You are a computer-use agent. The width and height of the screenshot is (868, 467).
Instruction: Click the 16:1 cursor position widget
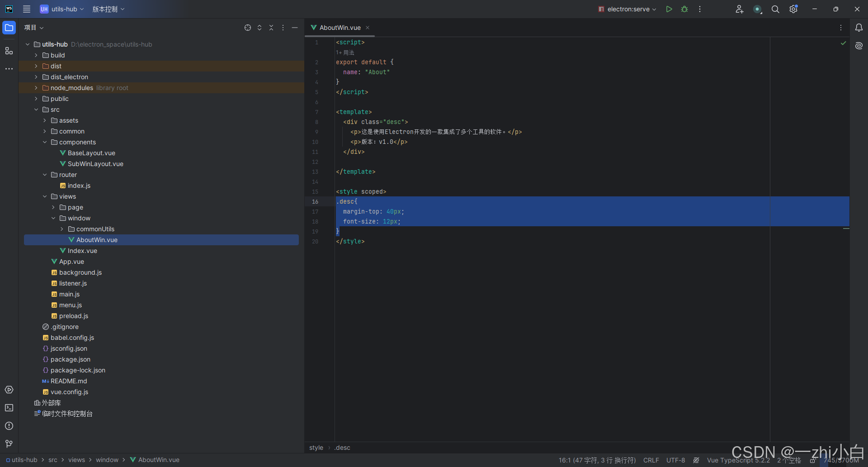coord(597,460)
